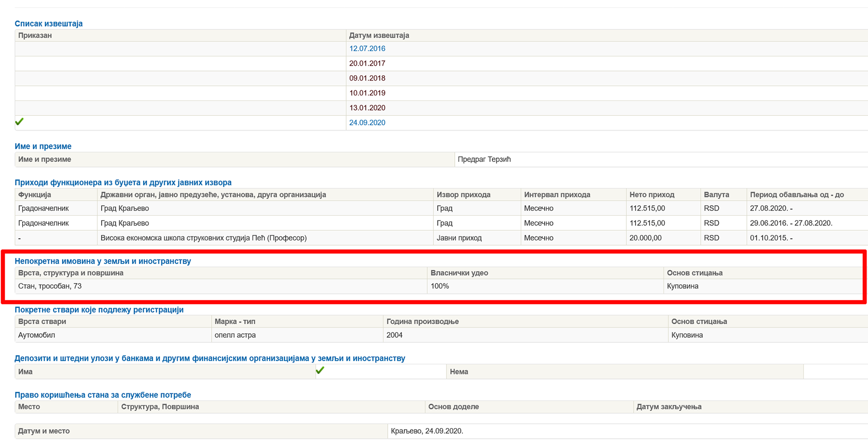Viewport: 868px width, 445px height.
Task: Open the report dated 10.01.2019
Action: click(367, 93)
